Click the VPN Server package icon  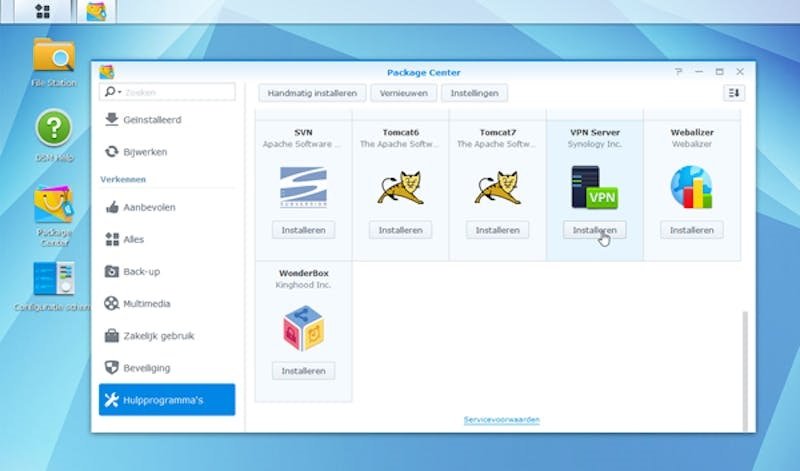point(594,187)
